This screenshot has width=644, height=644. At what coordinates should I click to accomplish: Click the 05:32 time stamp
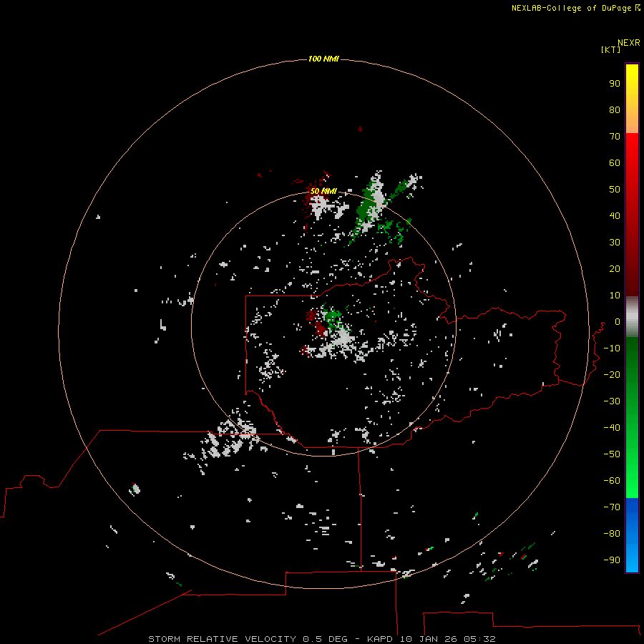[x=479, y=639]
